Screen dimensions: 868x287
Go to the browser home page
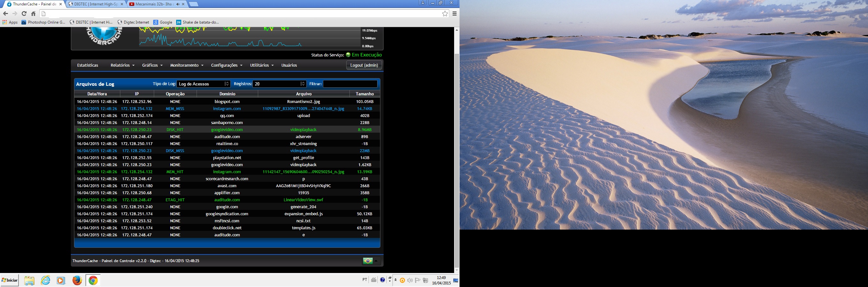coord(34,13)
